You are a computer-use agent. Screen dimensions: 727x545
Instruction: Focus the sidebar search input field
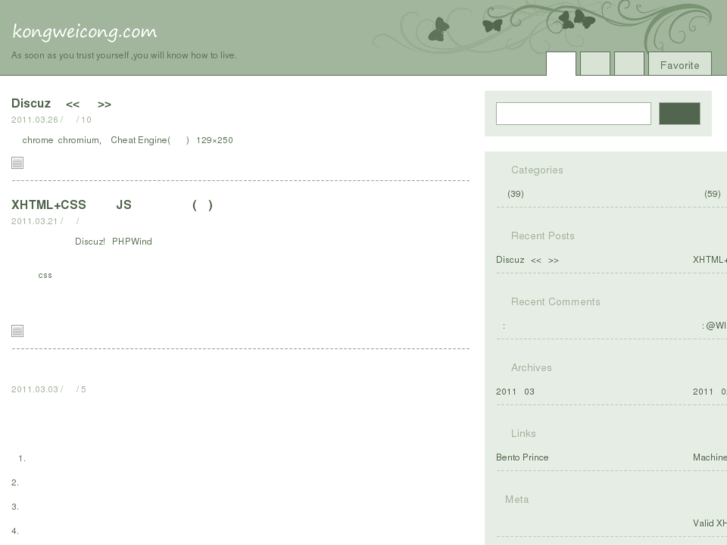(574, 114)
